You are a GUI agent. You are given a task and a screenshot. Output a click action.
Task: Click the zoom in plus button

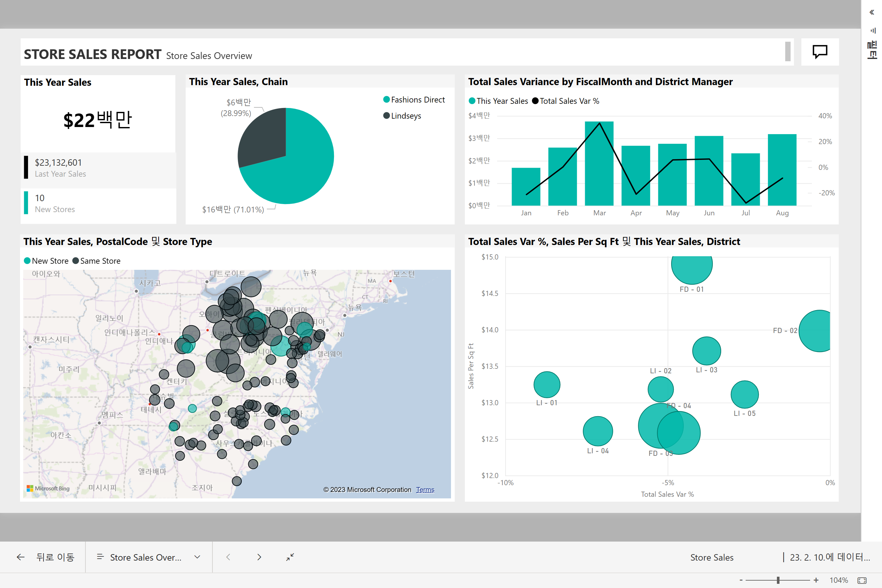[816, 580]
